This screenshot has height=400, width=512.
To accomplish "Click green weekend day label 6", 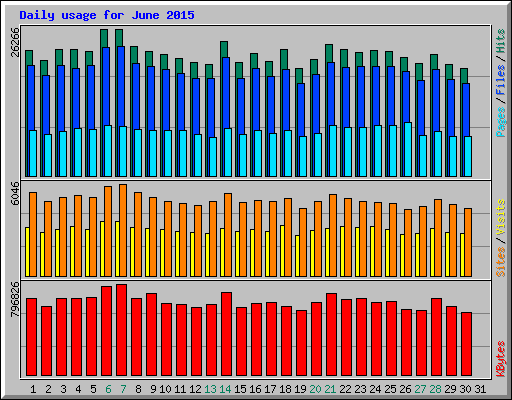I will point(108,389).
